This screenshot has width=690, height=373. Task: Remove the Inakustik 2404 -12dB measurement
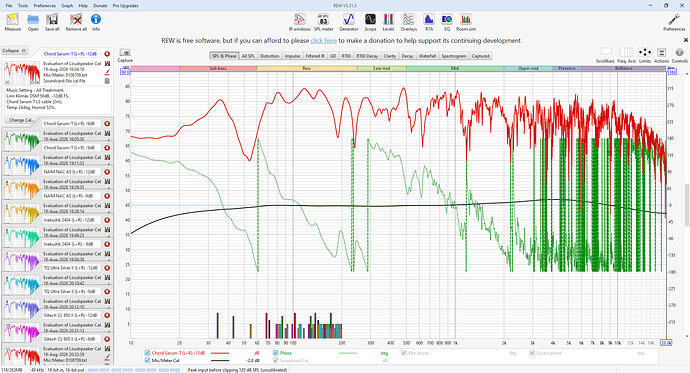(x=107, y=220)
